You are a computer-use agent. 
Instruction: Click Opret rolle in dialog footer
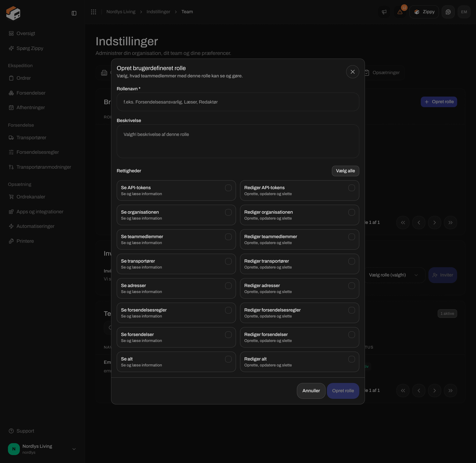(343, 391)
